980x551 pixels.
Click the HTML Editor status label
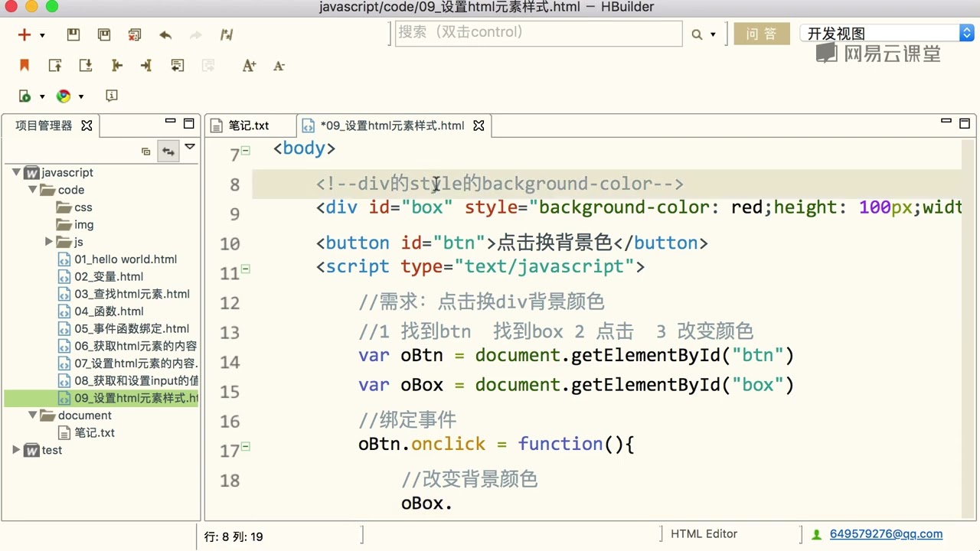[x=704, y=534]
